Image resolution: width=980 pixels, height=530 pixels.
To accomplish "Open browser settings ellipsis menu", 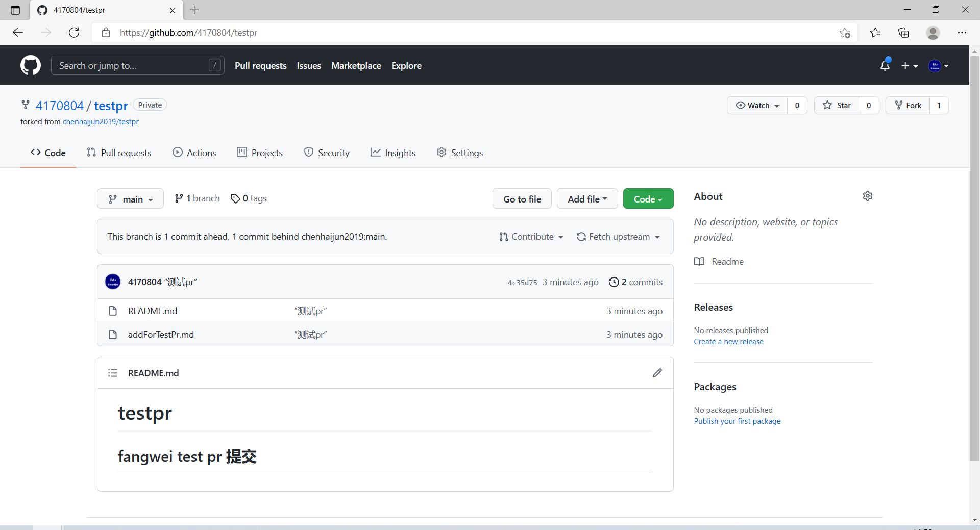I will 962,33.
